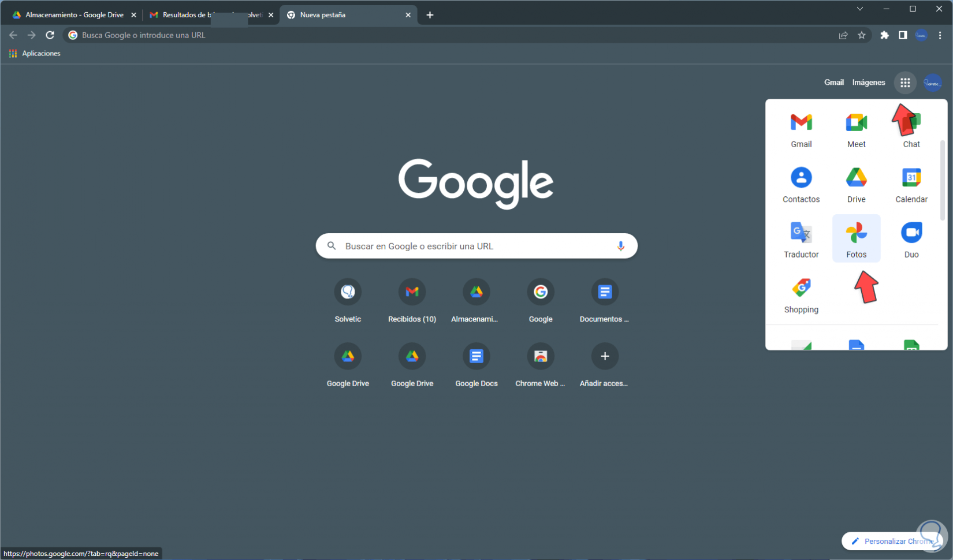Screen dimensions: 953x560
Task: Open the Documentos shortcut tile
Action: click(x=605, y=301)
